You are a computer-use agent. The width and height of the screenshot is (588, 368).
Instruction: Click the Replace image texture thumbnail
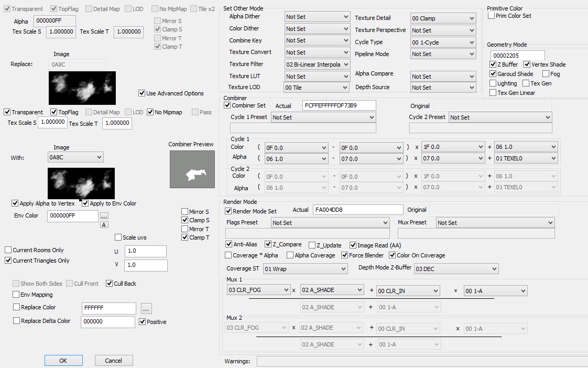pyautogui.click(x=82, y=88)
